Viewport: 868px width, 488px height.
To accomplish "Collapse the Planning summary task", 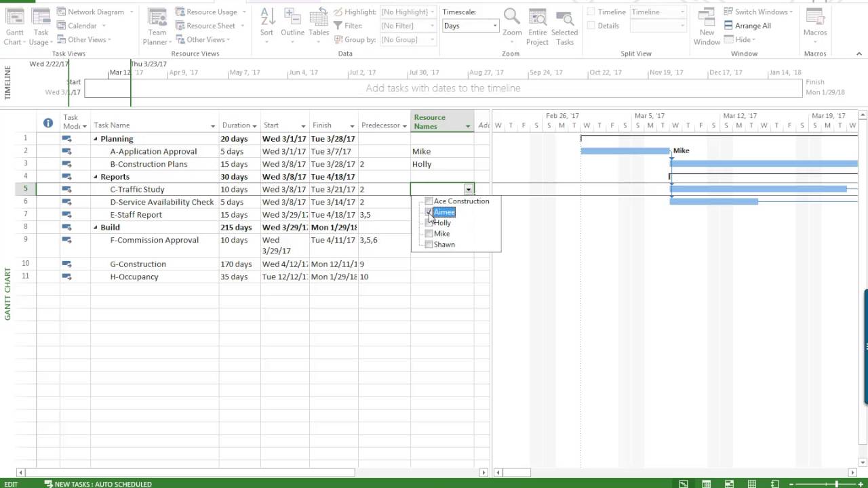I will [96, 139].
